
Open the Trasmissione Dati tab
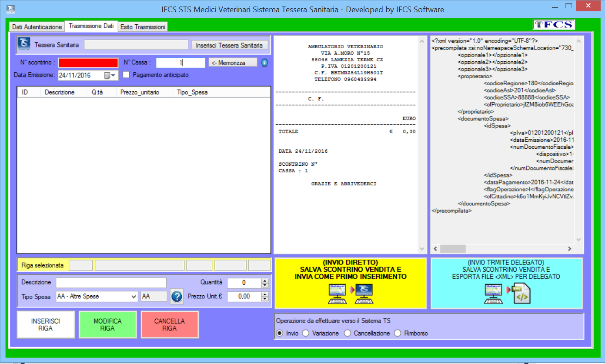(91, 26)
